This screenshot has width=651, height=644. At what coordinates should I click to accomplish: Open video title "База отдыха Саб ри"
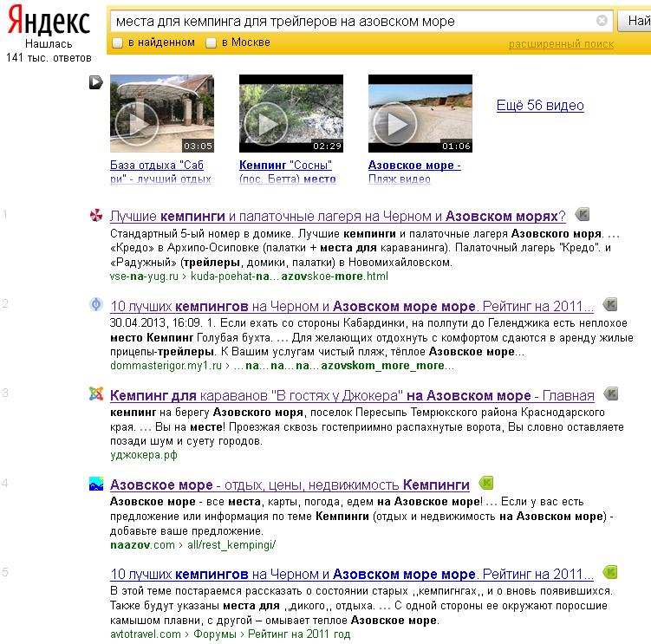coord(160,172)
